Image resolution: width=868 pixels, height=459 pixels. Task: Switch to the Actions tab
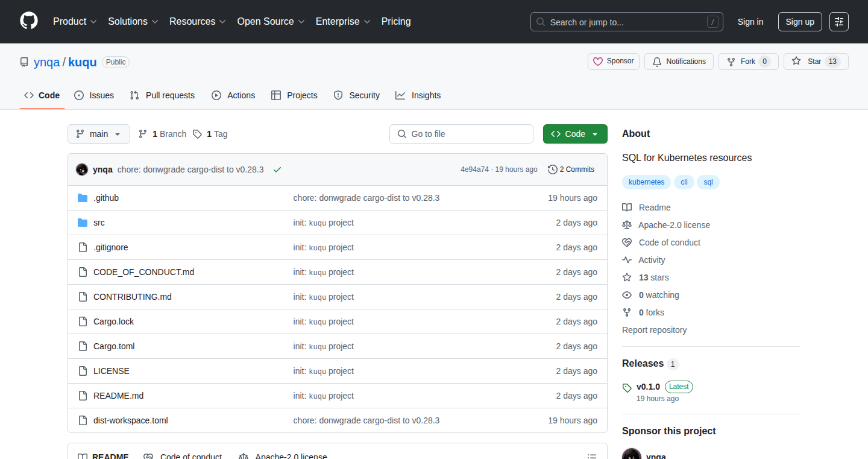(x=233, y=95)
